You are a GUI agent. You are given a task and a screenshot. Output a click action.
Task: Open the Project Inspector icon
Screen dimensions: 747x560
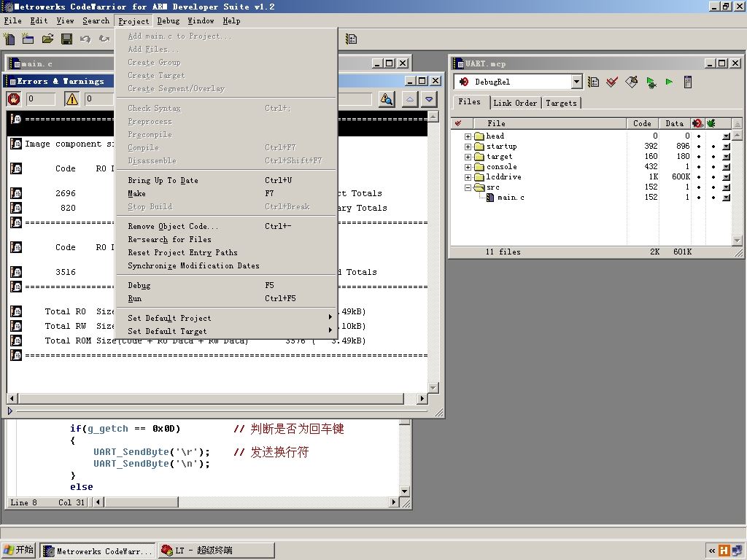(x=687, y=82)
